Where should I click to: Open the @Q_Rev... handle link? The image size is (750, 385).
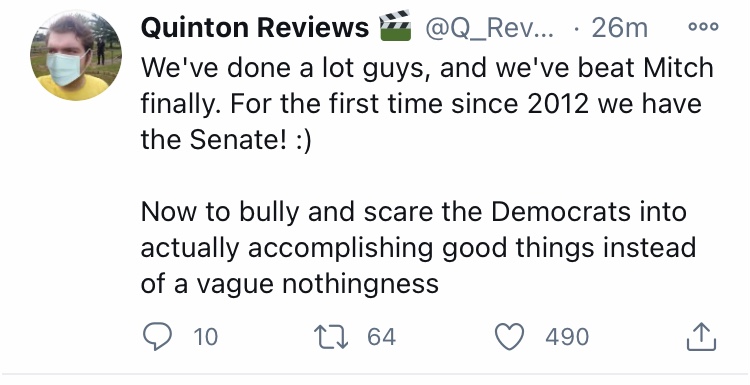tap(489, 29)
